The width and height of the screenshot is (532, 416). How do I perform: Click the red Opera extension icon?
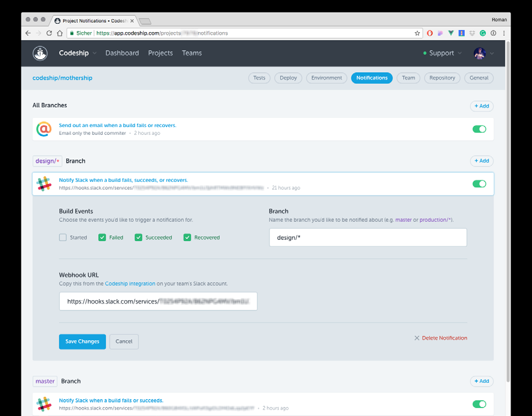(430, 33)
